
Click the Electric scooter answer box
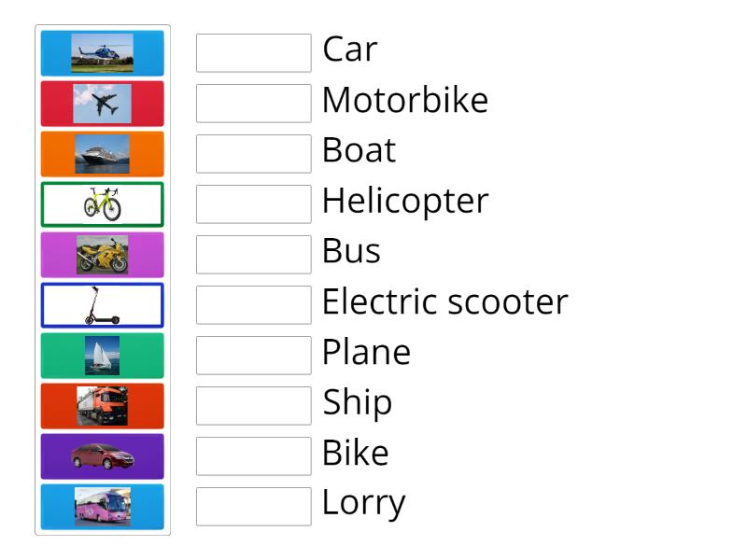tap(253, 304)
